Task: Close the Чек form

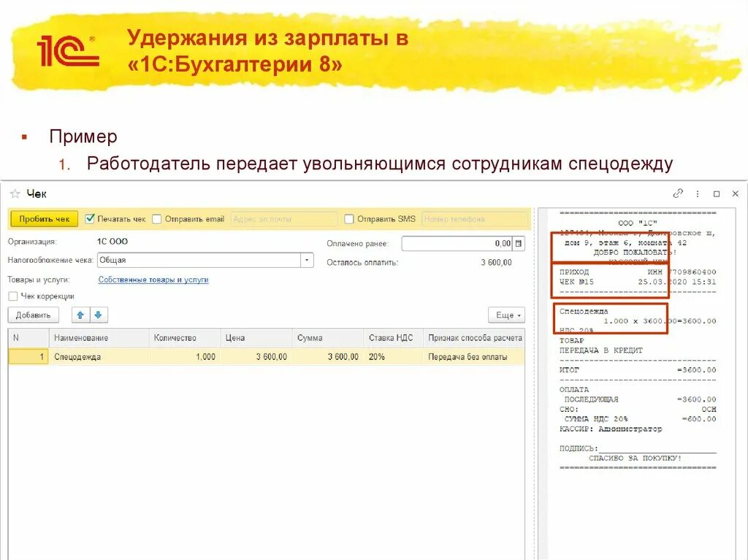Action: tap(735, 193)
